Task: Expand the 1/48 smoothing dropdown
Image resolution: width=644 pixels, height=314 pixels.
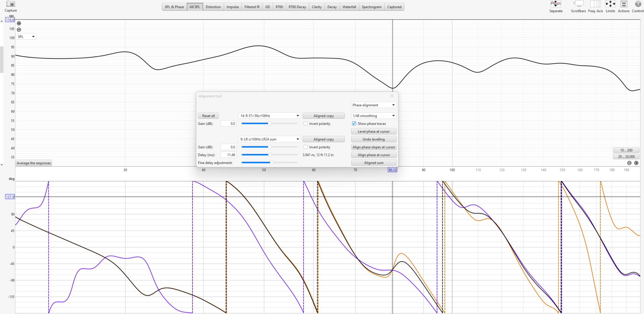Action: pos(374,116)
